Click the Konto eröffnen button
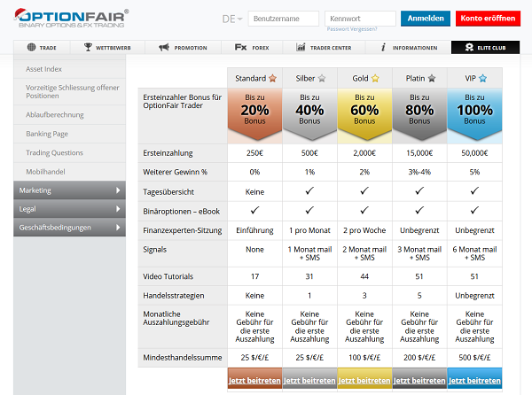532x395 pixels. coord(488,19)
